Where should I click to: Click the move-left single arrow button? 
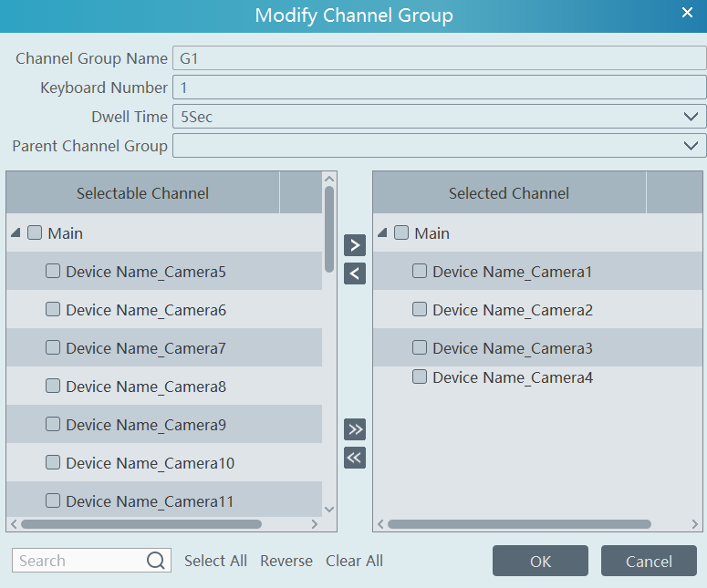tap(355, 273)
